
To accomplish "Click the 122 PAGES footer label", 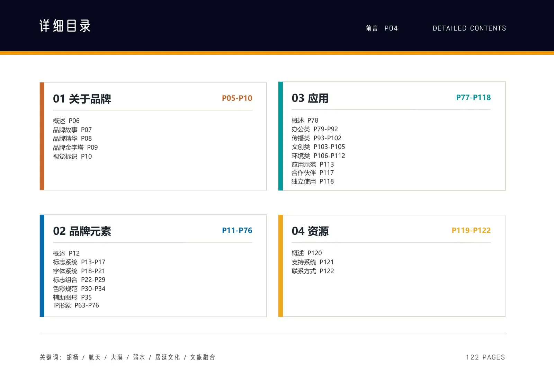I will [x=485, y=357].
